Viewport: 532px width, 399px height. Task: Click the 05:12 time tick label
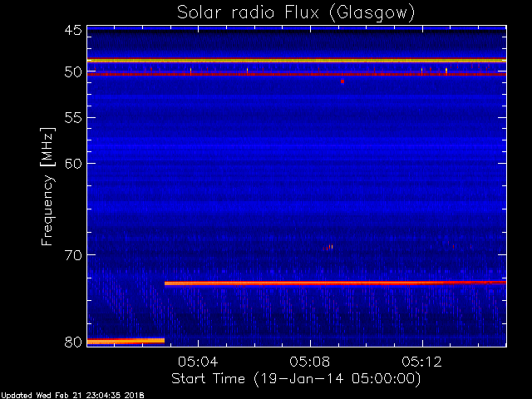coord(421,362)
